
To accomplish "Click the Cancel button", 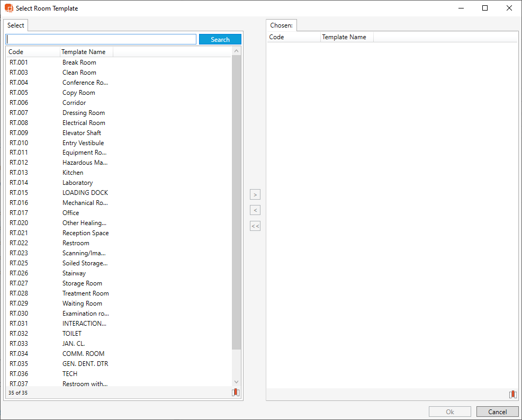I will (x=497, y=412).
